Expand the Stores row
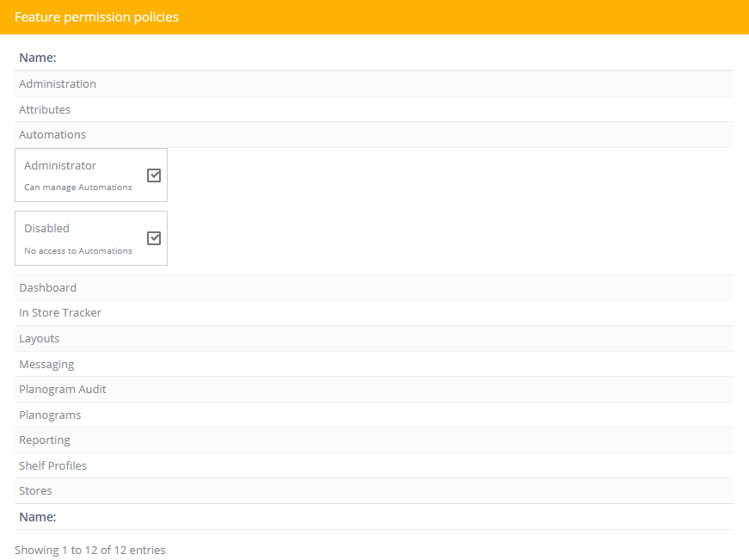 click(374, 490)
